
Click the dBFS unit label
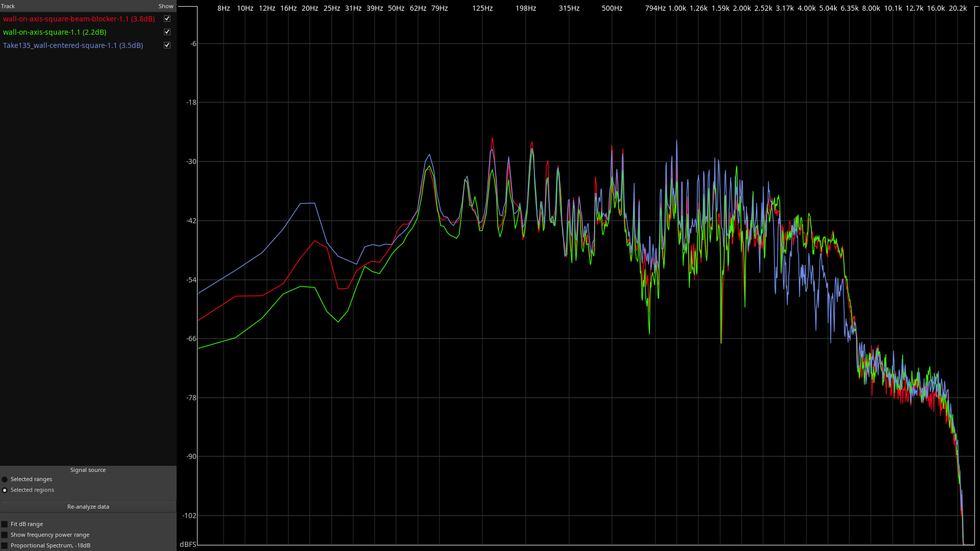(188, 544)
